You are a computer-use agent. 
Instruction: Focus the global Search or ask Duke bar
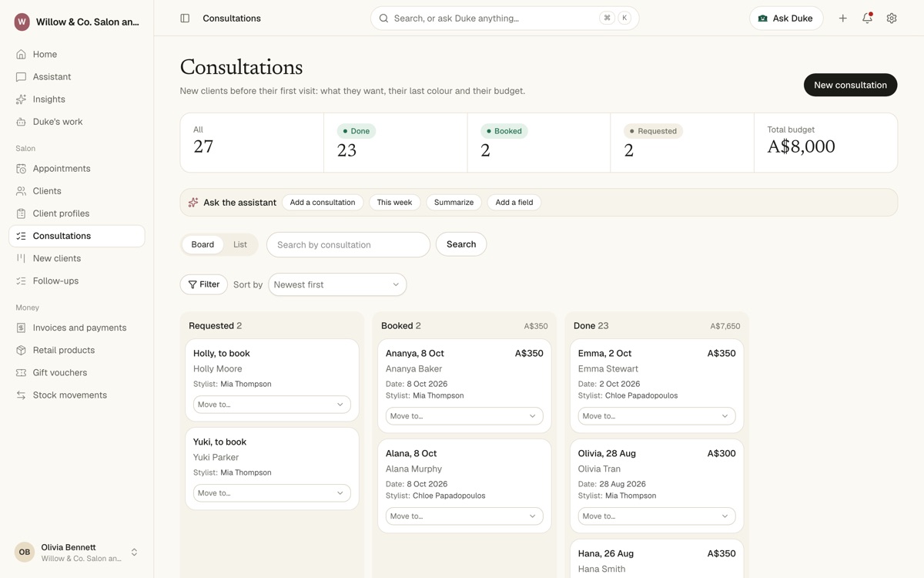click(x=504, y=18)
